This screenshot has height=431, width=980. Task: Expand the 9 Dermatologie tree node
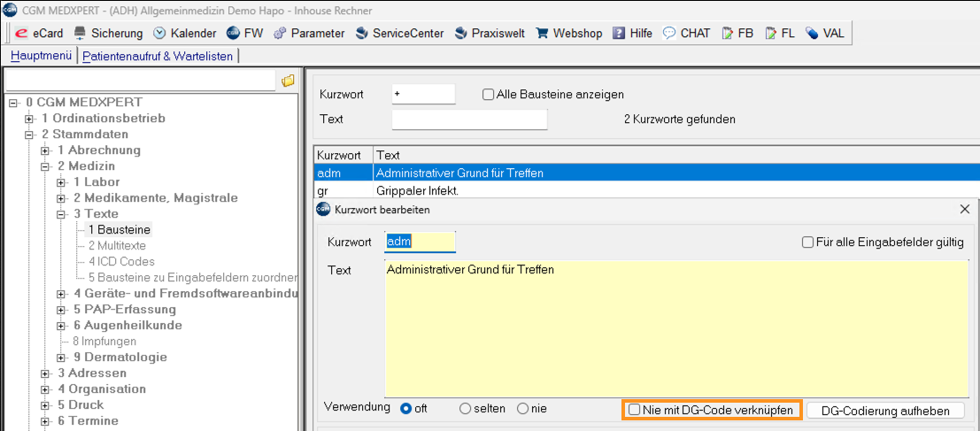61,358
